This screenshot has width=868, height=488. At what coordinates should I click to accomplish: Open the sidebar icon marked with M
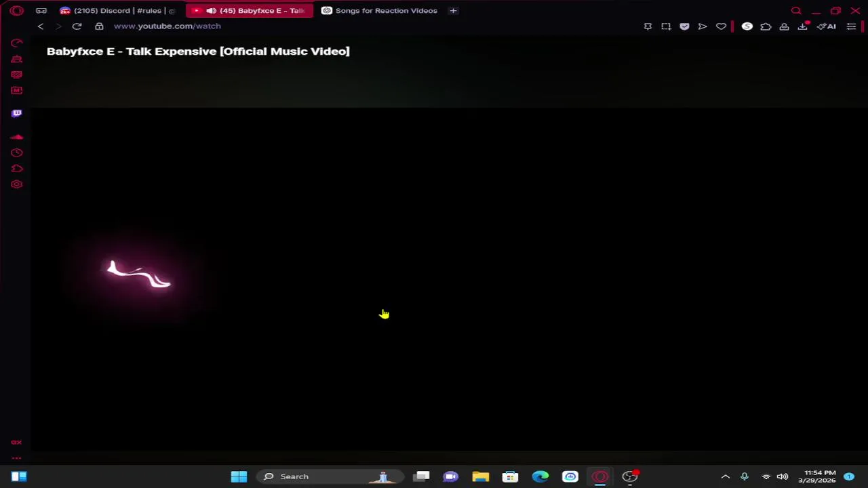point(17,90)
